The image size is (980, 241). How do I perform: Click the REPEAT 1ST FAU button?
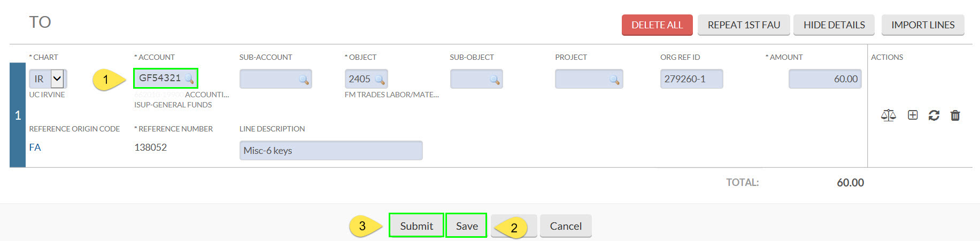744,25
